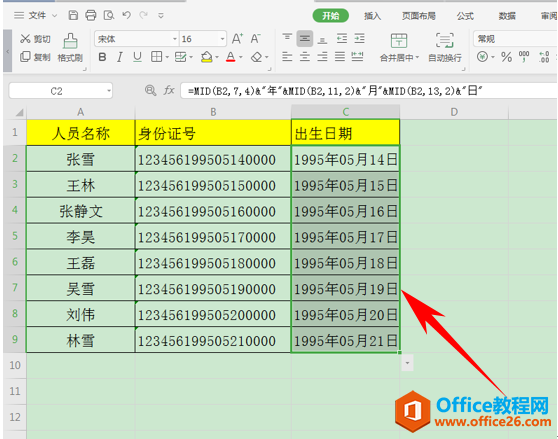Click distributed alignment icon
Screen dimensions: 558x439
(x=357, y=57)
